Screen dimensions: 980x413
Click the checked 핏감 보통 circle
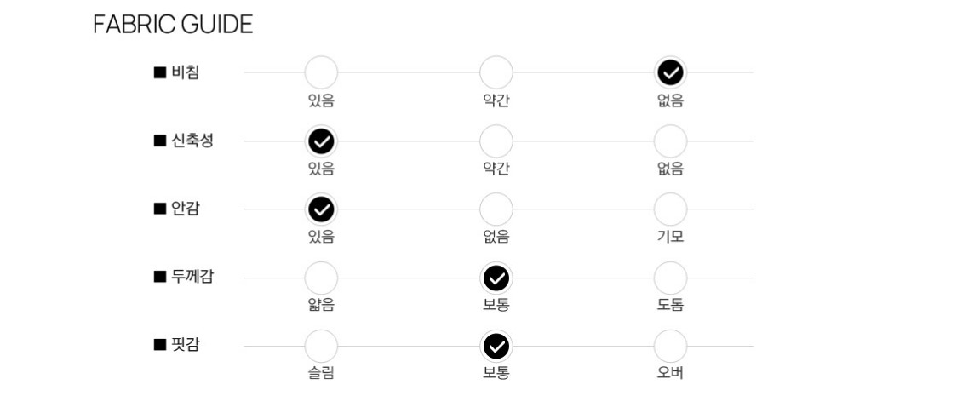496,346
